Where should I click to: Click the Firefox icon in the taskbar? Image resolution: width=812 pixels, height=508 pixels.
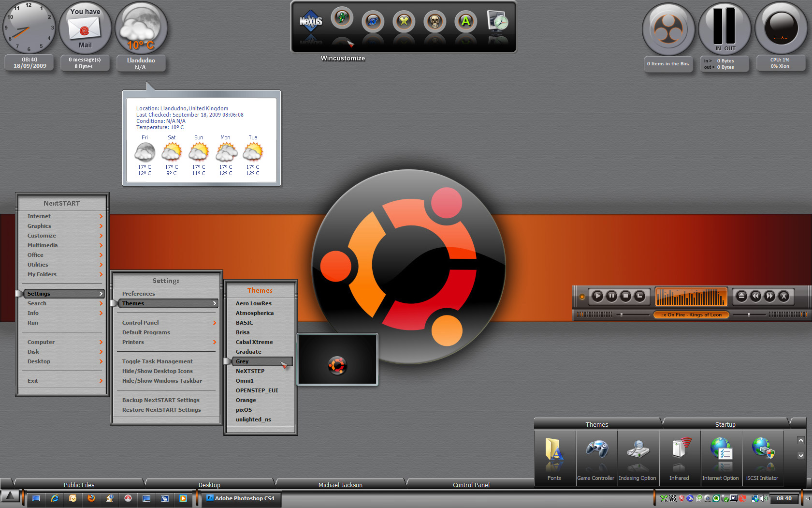click(91, 498)
